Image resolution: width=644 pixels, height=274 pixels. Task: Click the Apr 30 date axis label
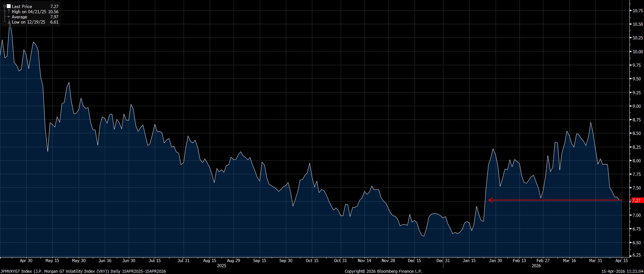(26, 260)
